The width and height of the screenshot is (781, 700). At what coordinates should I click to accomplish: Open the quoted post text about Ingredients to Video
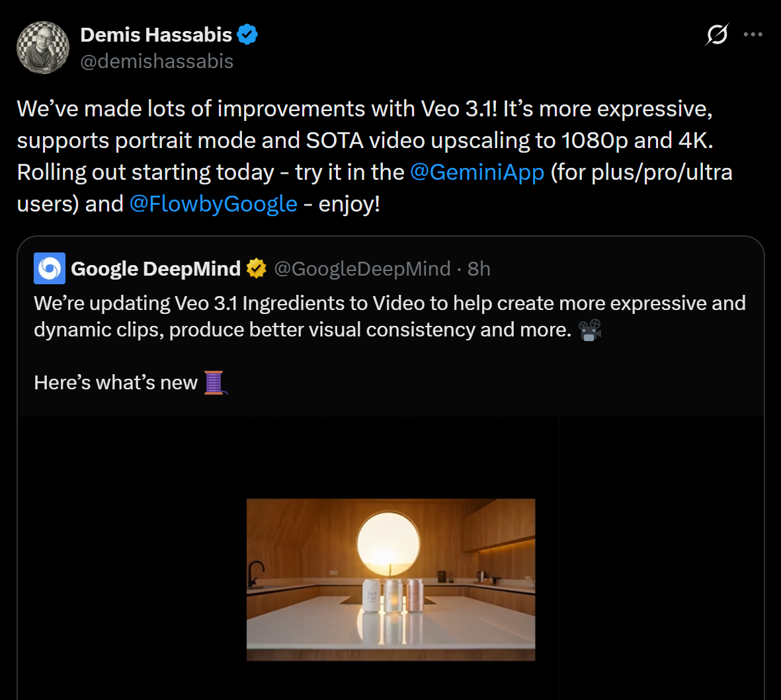tap(390, 316)
